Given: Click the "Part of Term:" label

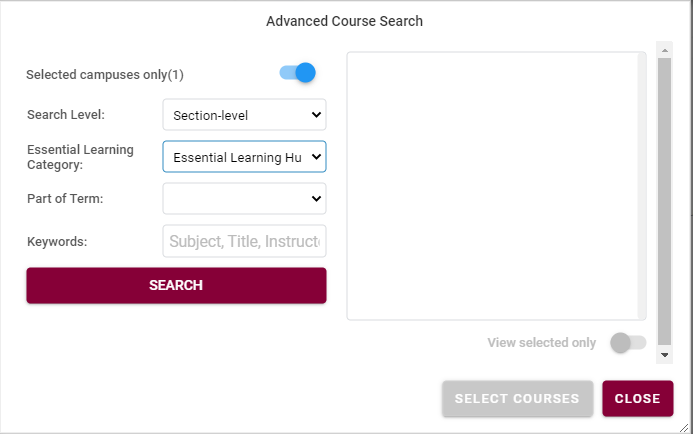Looking at the screenshot, I should (65, 199).
